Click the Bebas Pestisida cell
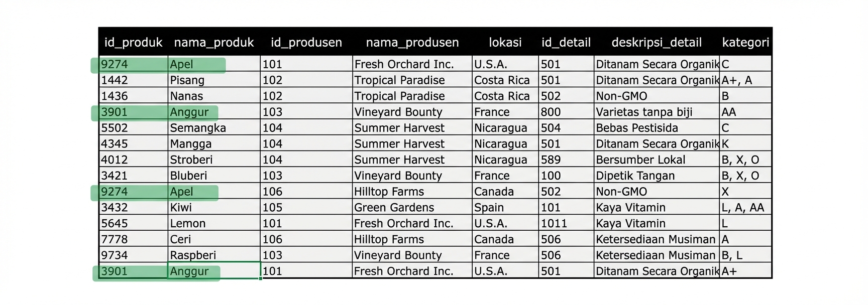The image size is (868, 305). point(656,128)
